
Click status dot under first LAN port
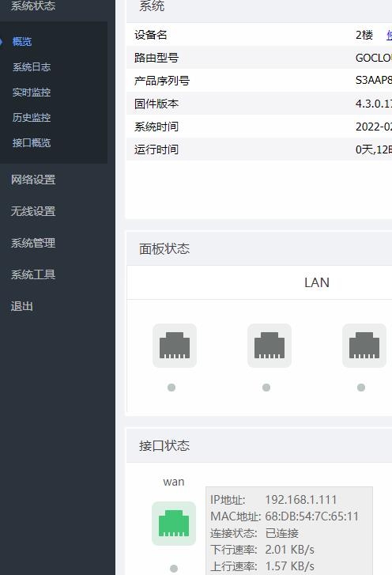click(x=171, y=388)
